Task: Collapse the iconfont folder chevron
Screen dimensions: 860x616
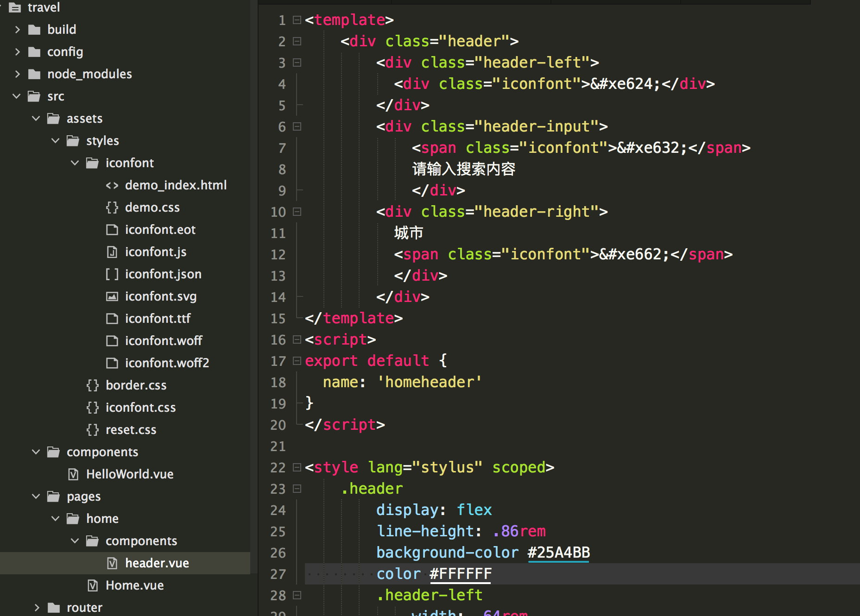Action: [75, 163]
